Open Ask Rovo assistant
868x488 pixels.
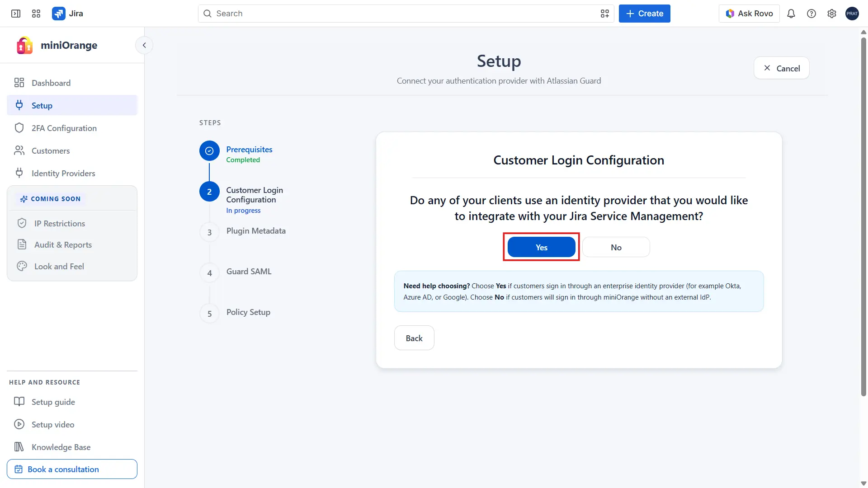pyautogui.click(x=749, y=14)
